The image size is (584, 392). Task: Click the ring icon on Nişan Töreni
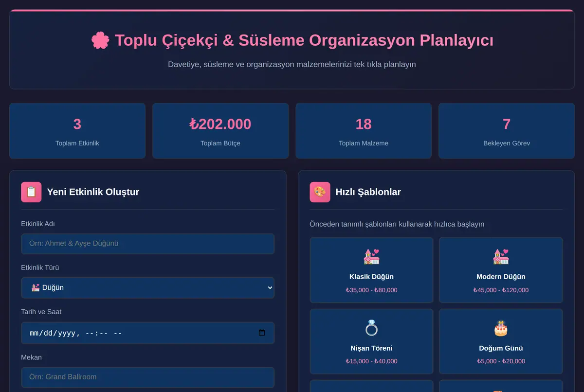[371, 328]
